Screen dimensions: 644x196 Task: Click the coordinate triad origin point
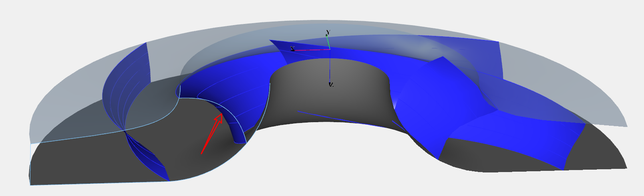click(x=330, y=49)
